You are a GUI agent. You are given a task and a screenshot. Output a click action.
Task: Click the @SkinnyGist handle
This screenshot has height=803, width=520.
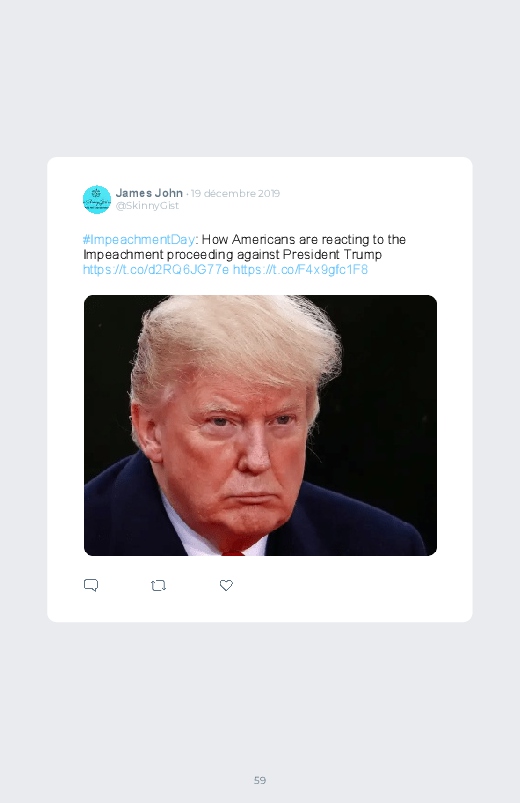tap(147, 205)
